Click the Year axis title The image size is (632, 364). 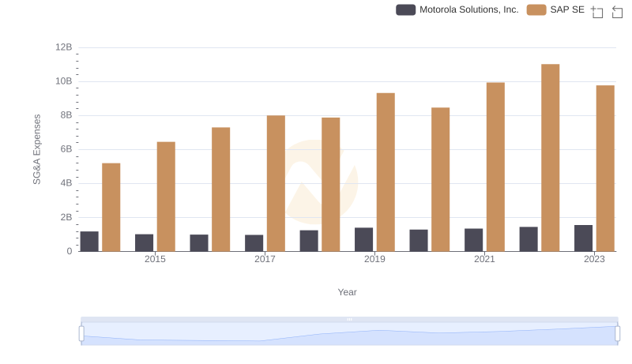pyautogui.click(x=348, y=292)
